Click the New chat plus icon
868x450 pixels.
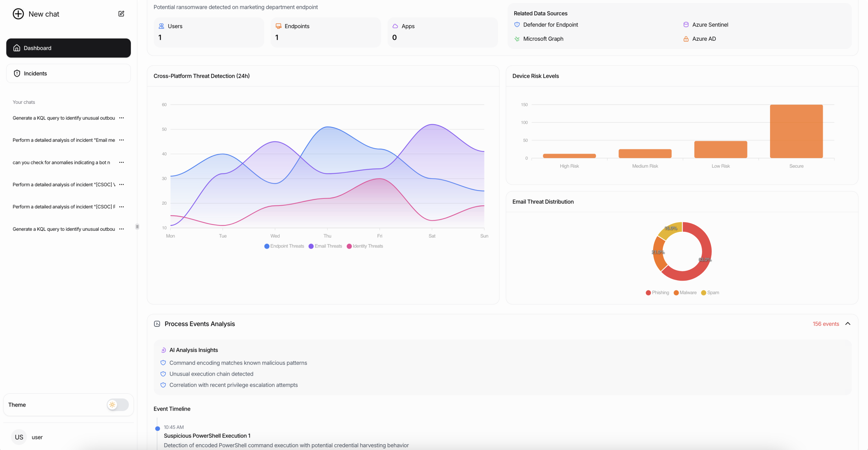click(18, 14)
